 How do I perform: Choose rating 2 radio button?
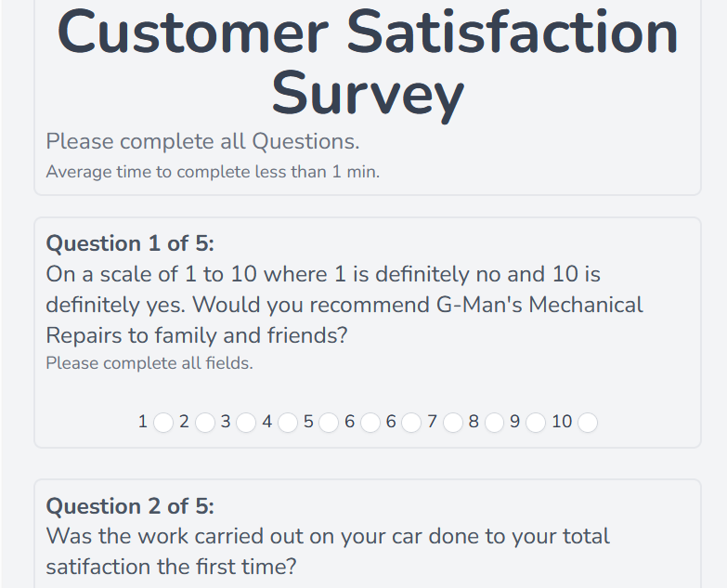205,423
